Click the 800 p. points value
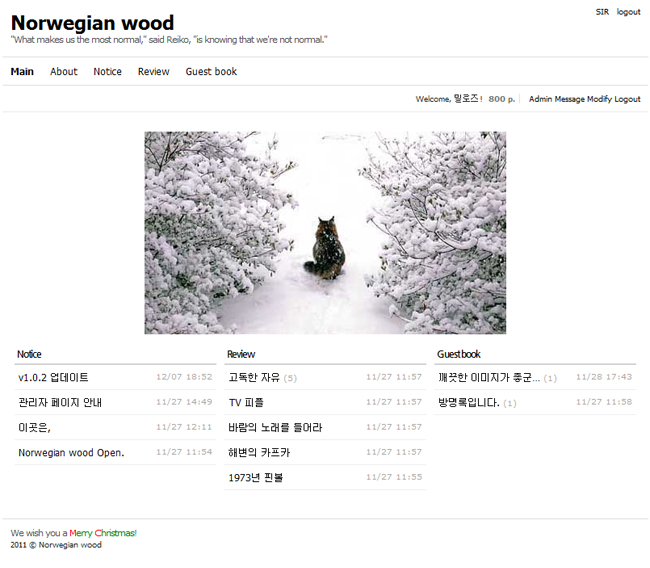 pos(502,99)
